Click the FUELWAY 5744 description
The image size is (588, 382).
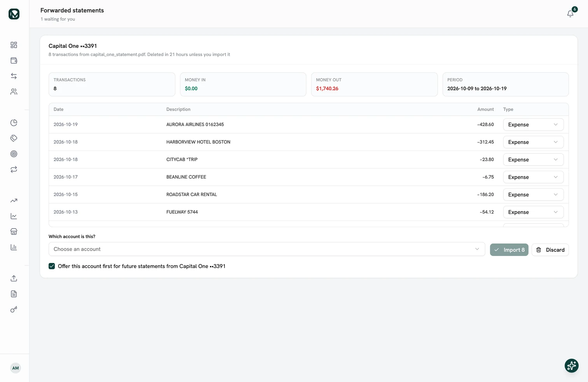pyautogui.click(x=182, y=212)
